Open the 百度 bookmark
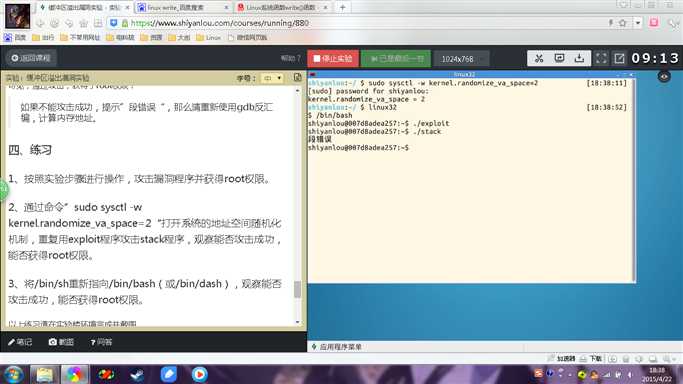 tap(15, 37)
